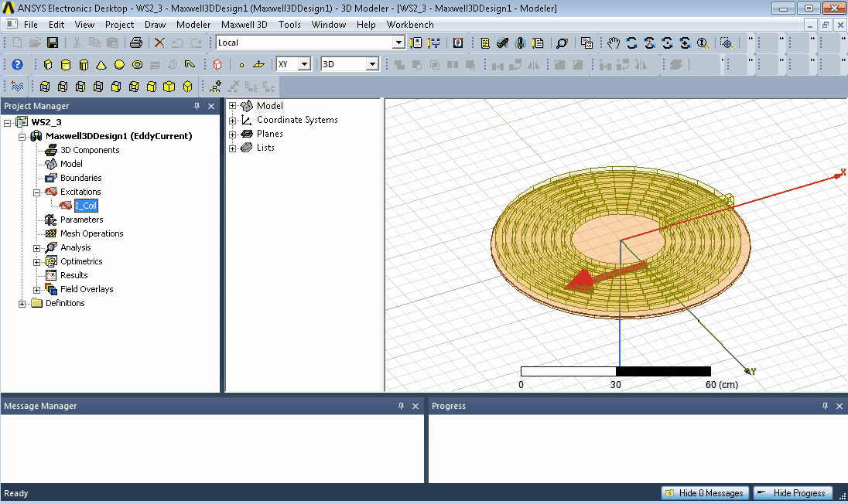Image resolution: width=848 pixels, height=504 pixels.
Task: Expand the Coordinate Systems node
Action: pos(233,121)
